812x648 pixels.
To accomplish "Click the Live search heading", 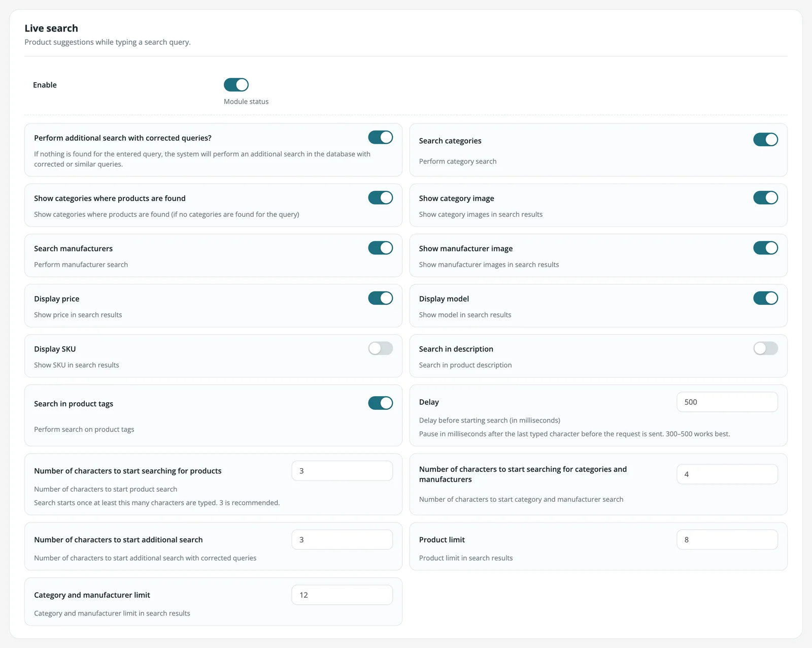I will coord(51,28).
